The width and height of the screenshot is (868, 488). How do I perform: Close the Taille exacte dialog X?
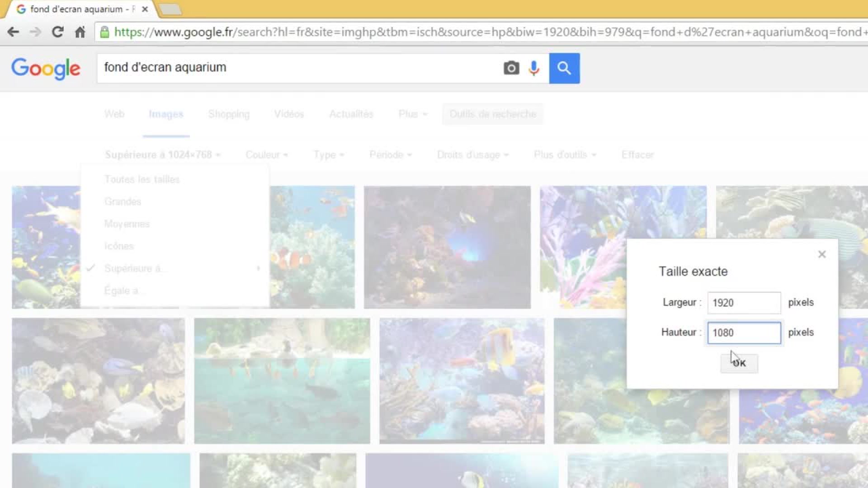822,254
